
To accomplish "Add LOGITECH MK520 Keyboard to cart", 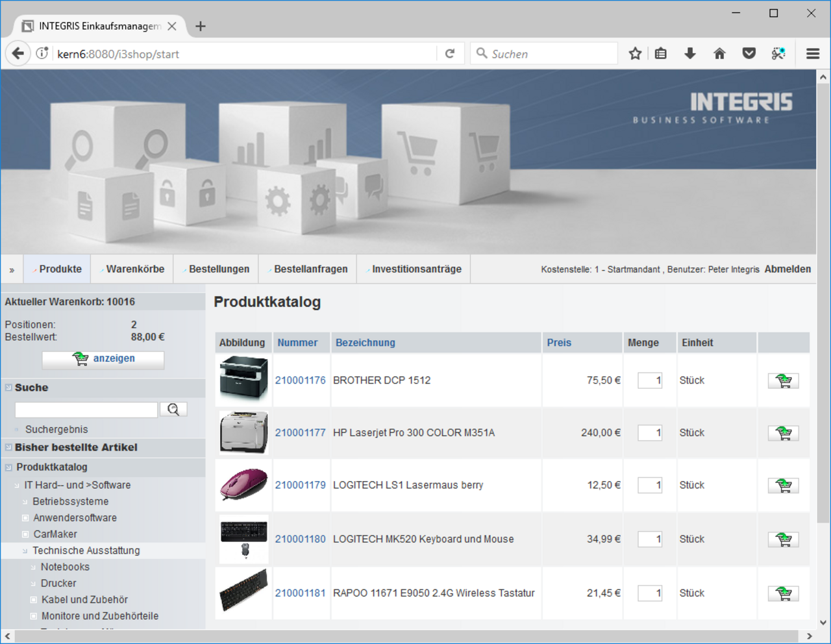I will [x=783, y=539].
